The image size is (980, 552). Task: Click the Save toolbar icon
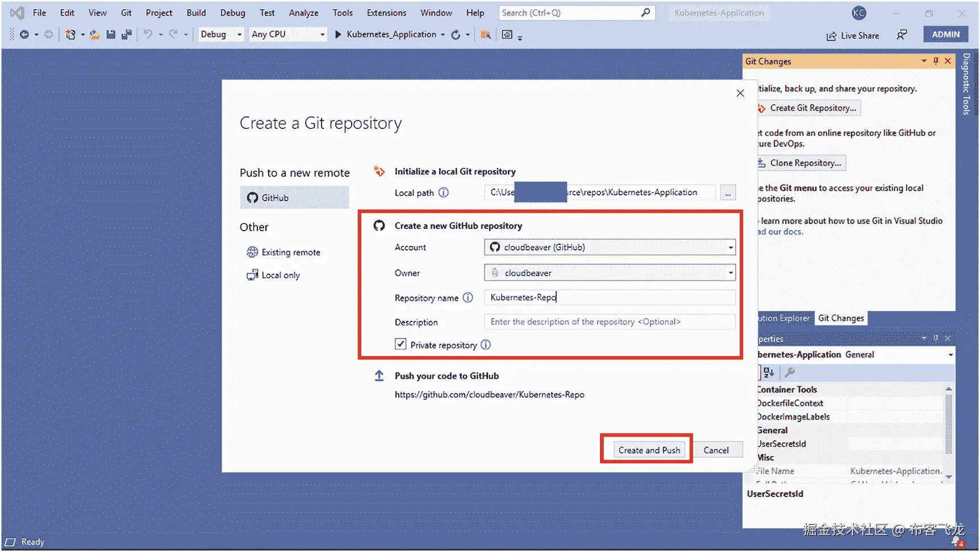click(x=111, y=35)
